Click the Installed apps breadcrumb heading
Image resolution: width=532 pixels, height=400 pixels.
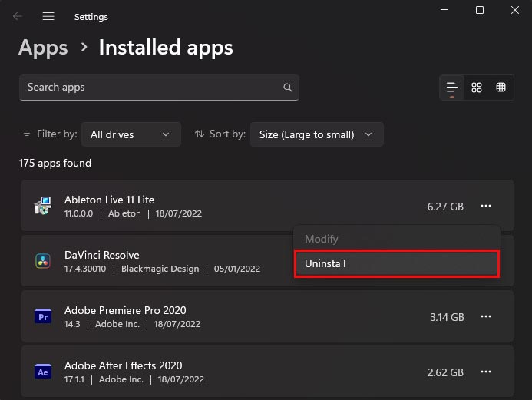coord(166,48)
